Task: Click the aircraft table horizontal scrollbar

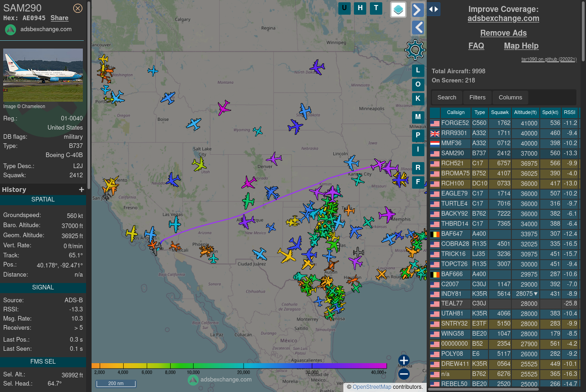Action: (x=484, y=390)
